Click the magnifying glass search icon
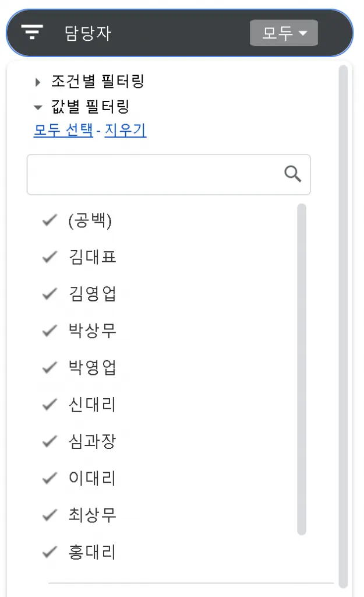The image size is (364, 597). click(293, 174)
